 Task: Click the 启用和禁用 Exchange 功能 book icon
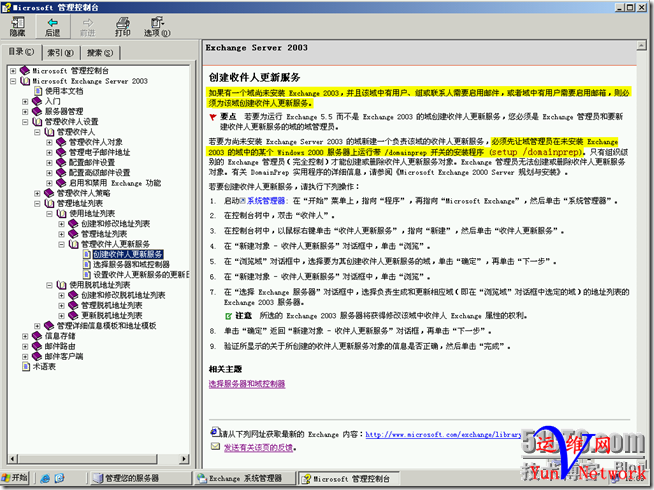[x=61, y=183]
